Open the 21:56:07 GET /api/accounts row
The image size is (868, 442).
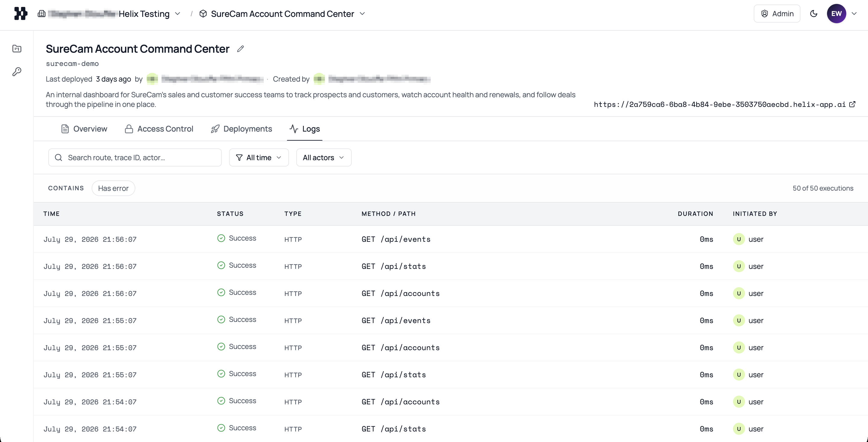coord(451,294)
